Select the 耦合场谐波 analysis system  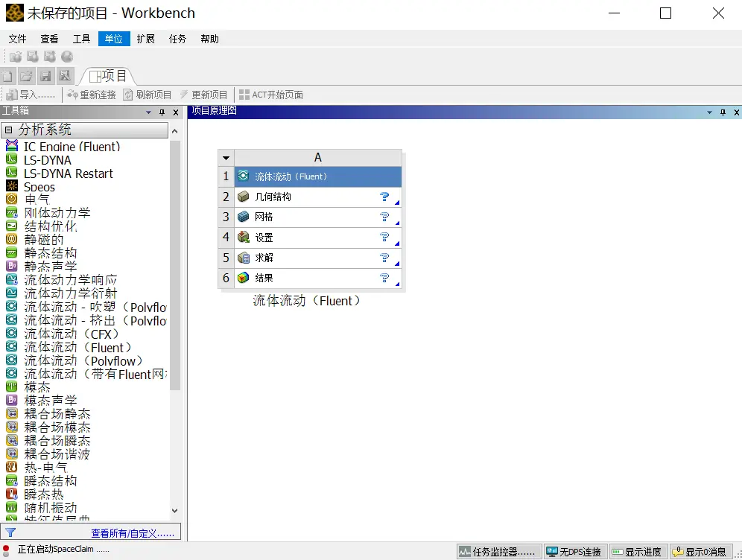(x=57, y=454)
